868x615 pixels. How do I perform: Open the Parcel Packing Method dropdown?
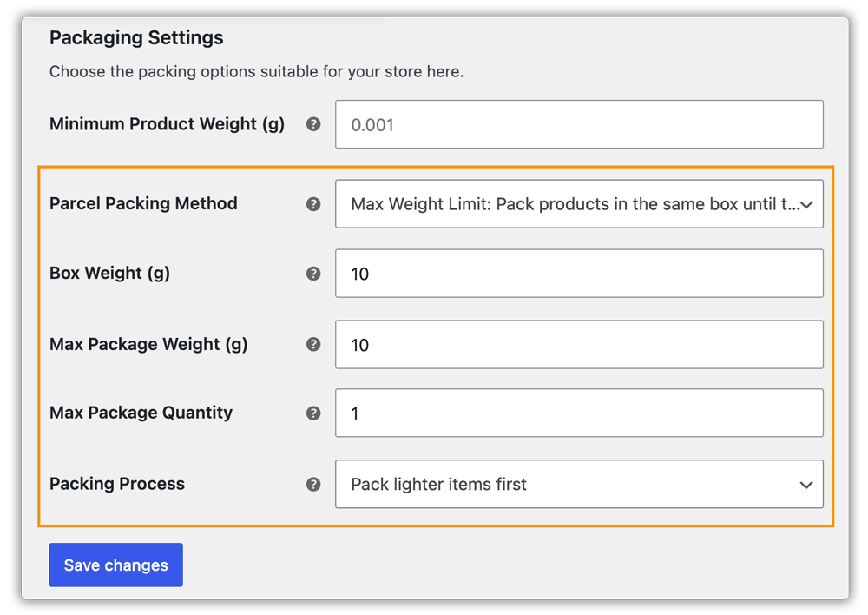[579, 204]
